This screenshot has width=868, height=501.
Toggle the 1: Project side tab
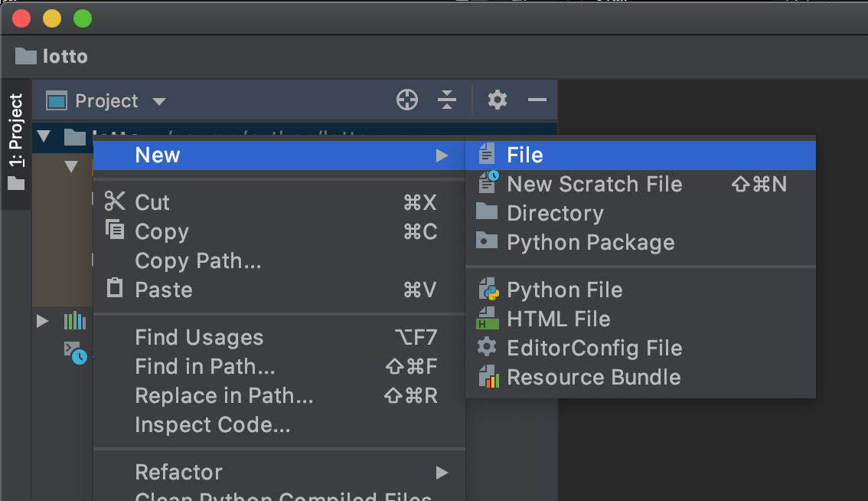coord(16,142)
